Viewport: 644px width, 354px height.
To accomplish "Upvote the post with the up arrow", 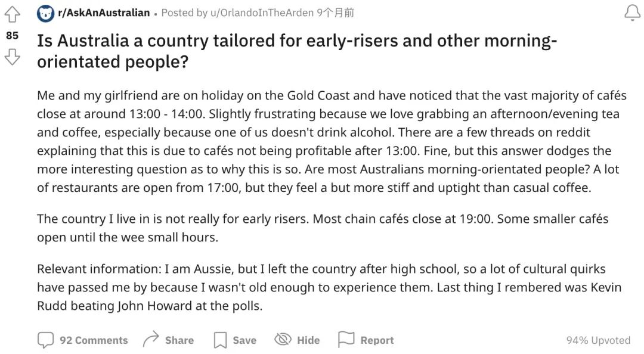I will (x=12, y=14).
